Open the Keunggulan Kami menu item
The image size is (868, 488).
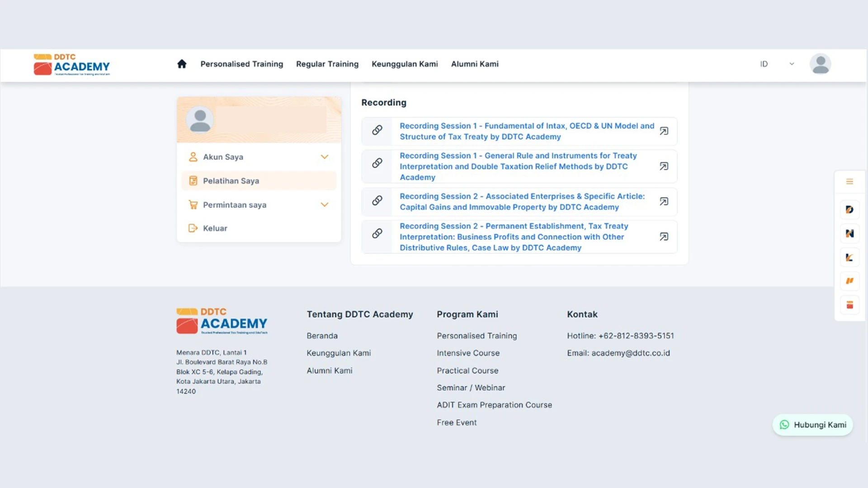(405, 64)
